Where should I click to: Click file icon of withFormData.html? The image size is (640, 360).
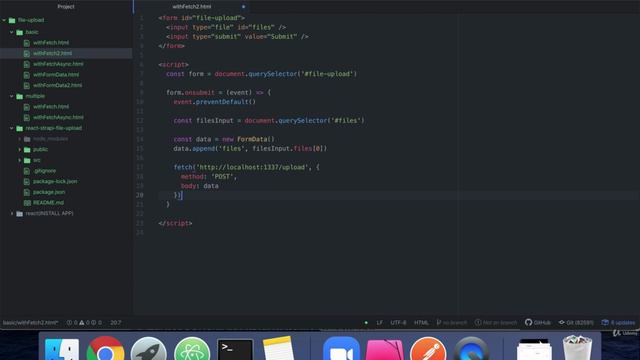click(x=27, y=75)
